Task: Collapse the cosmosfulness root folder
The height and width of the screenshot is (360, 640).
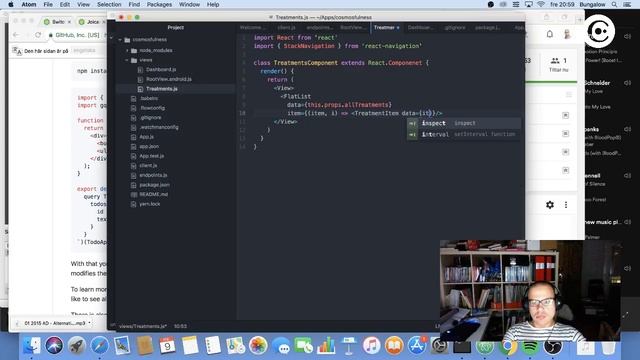Action: [120, 40]
